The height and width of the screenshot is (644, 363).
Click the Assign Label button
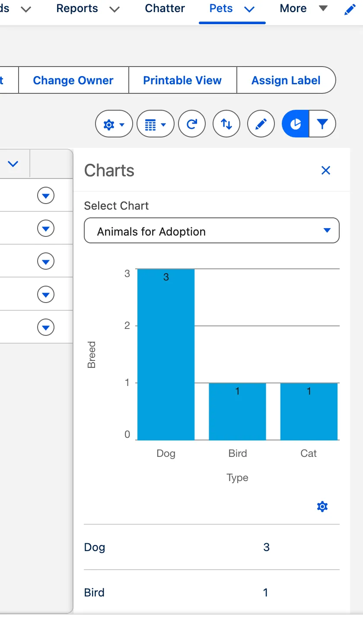pyautogui.click(x=286, y=80)
